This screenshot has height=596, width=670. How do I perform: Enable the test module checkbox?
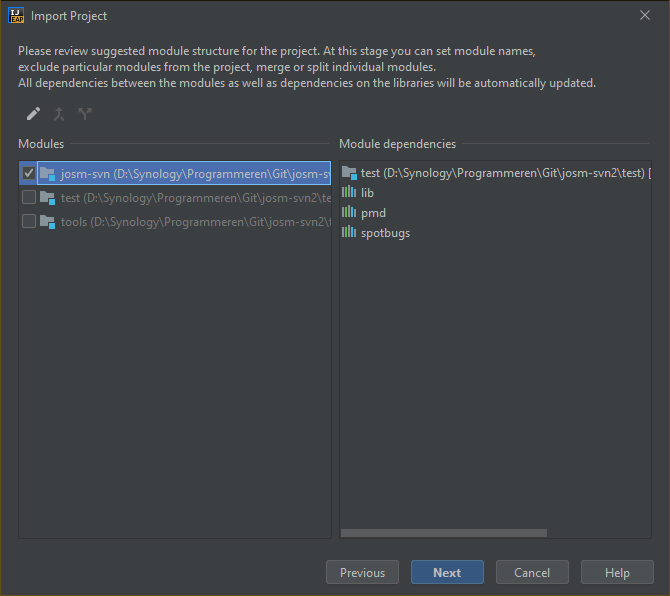click(28, 197)
